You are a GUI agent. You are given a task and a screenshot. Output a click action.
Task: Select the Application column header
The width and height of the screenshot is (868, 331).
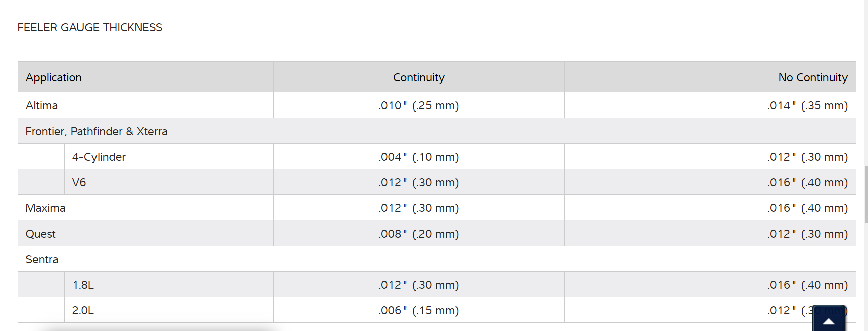tap(54, 78)
